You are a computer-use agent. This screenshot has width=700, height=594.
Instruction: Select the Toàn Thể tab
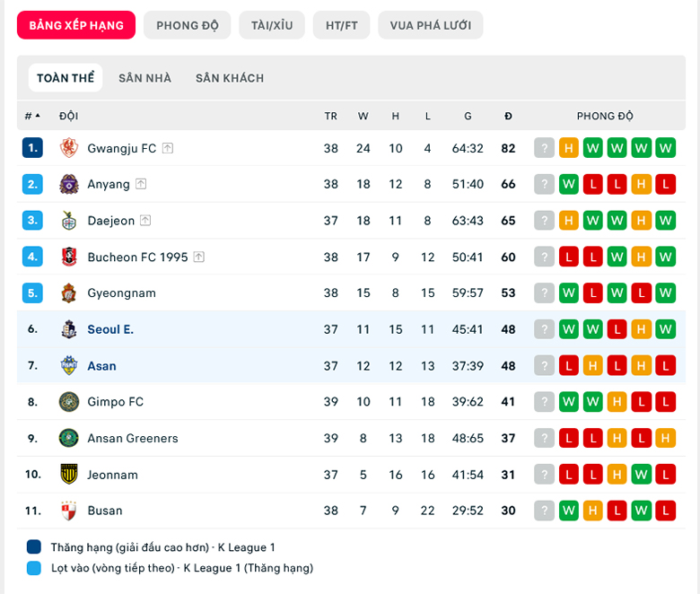coord(66,78)
